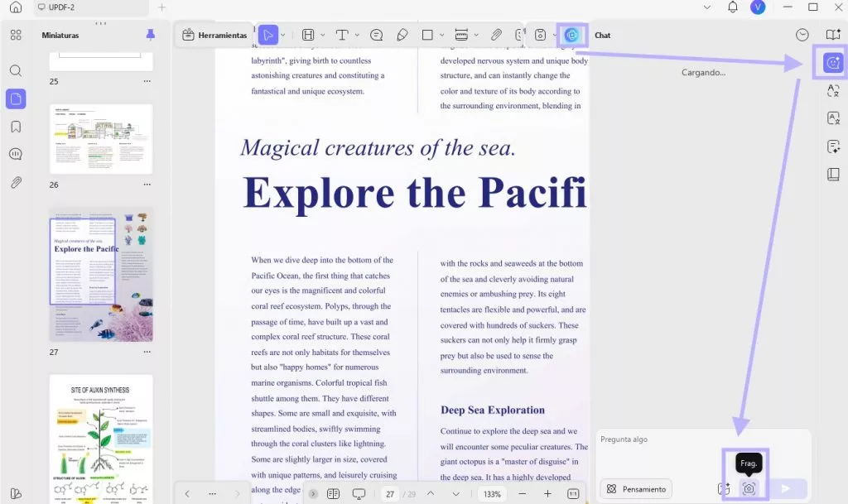Open the 133% zoom level box
The image size is (848, 504).
(x=492, y=494)
